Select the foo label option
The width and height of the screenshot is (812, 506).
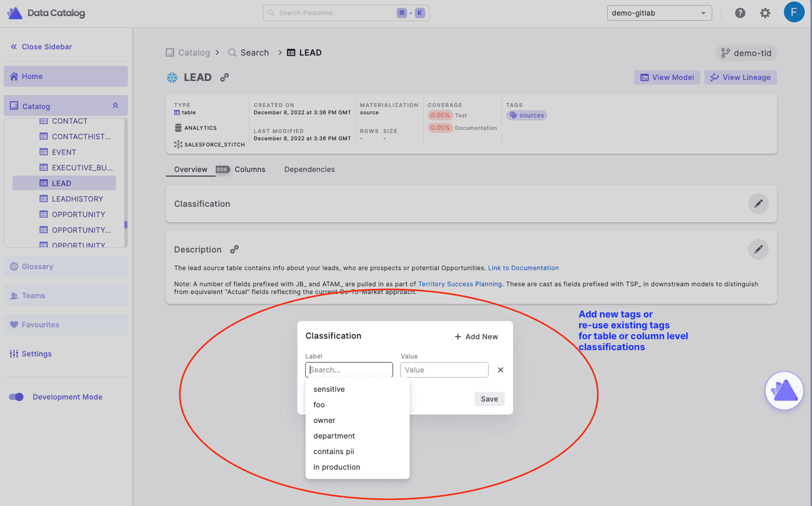coord(358,405)
